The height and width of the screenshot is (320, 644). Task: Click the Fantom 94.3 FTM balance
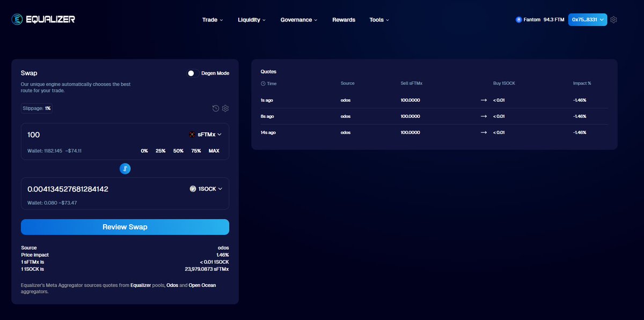click(x=540, y=20)
